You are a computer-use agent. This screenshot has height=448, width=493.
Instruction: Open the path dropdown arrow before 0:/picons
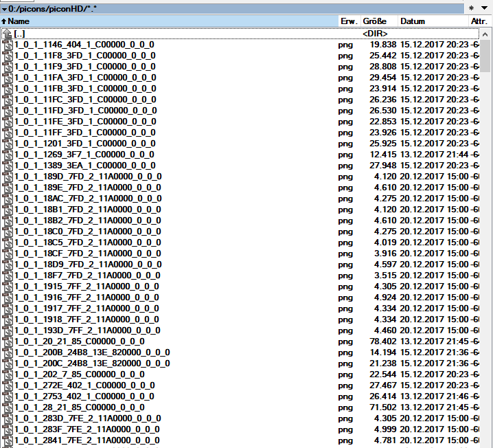tap(4, 8)
